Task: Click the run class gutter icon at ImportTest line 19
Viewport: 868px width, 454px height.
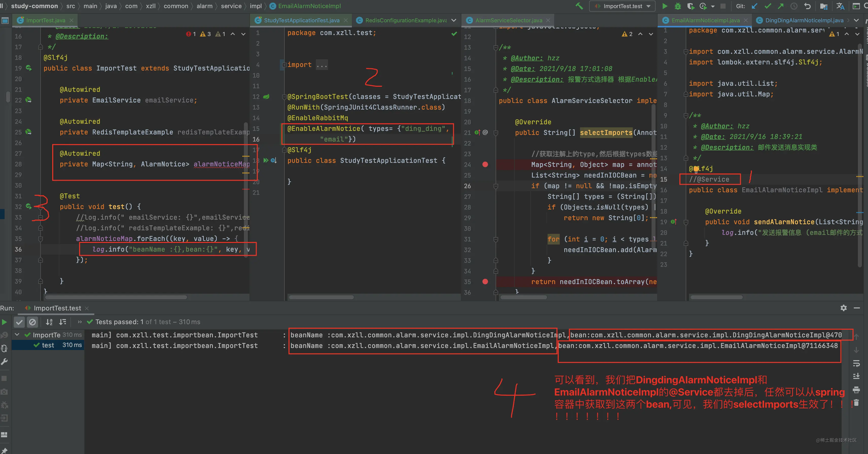Action: tap(29, 68)
